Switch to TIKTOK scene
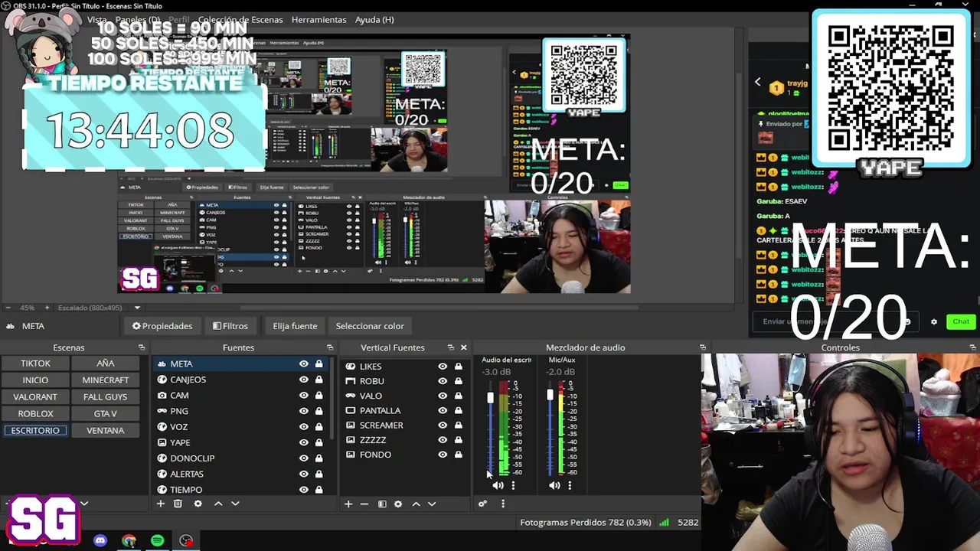 tap(35, 364)
